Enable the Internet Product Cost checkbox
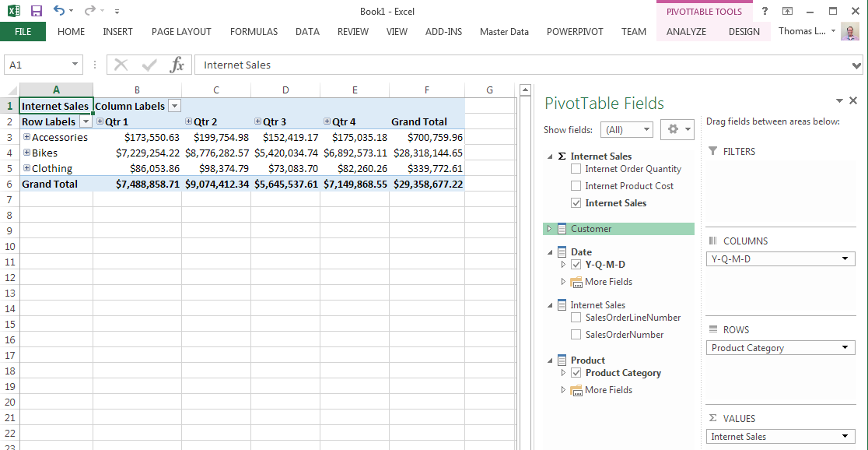868x450 pixels. point(576,186)
